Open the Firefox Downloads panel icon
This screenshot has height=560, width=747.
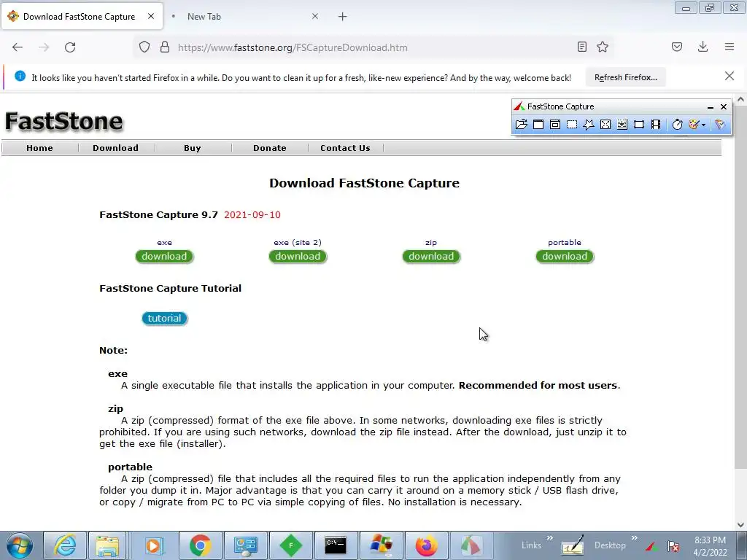point(703,47)
